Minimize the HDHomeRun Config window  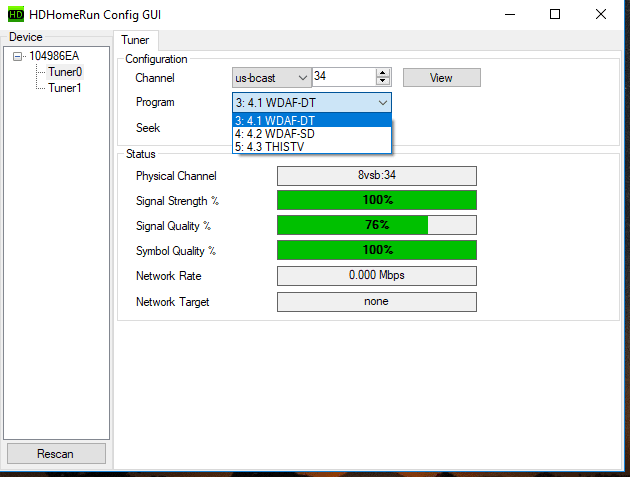[x=510, y=14]
